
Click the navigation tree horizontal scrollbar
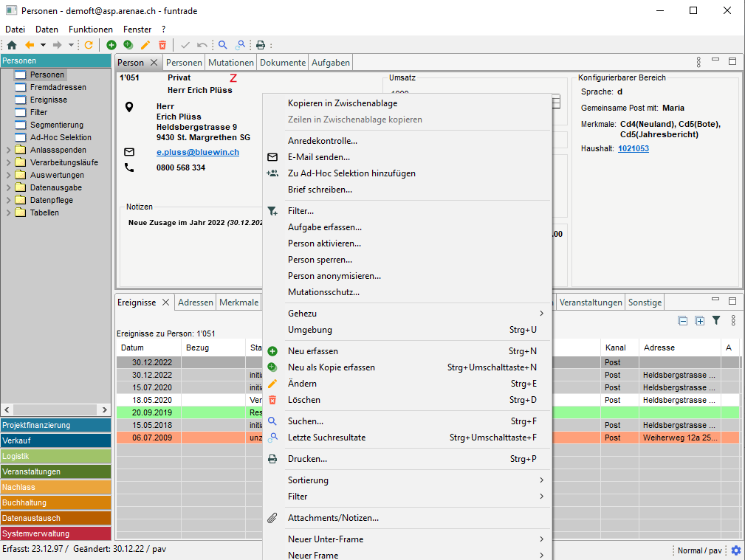[56, 409]
